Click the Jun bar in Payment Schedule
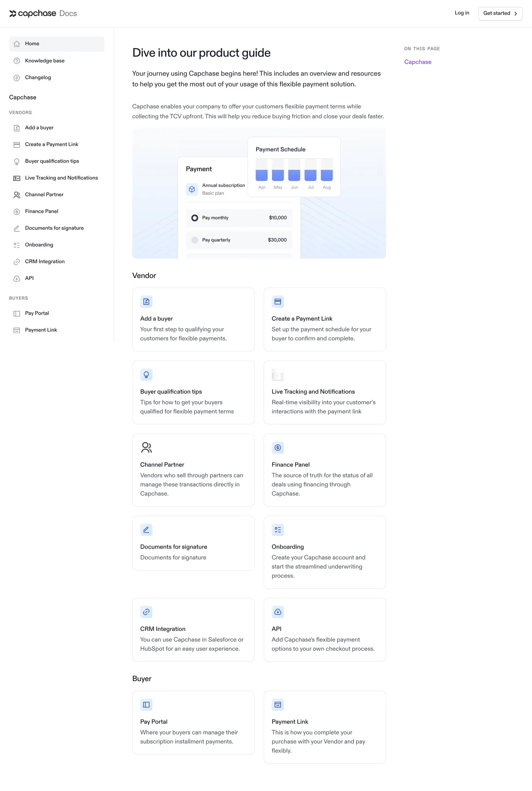 point(294,170)
